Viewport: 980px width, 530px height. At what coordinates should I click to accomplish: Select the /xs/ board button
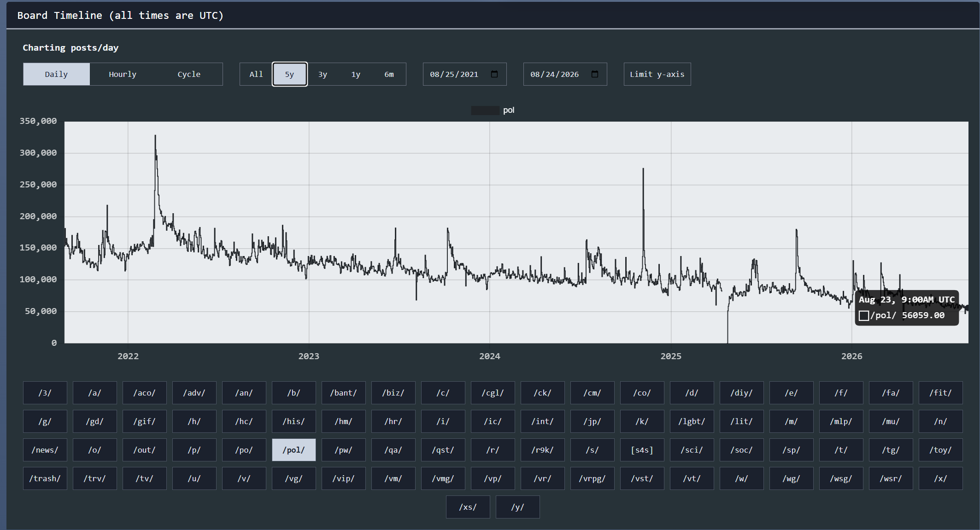point(468,507)
